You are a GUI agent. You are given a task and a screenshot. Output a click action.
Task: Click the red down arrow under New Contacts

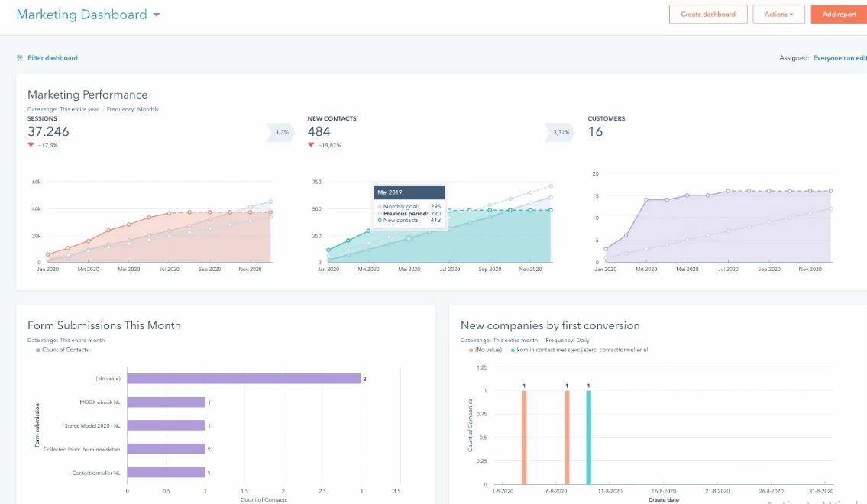tap(311, 145)
